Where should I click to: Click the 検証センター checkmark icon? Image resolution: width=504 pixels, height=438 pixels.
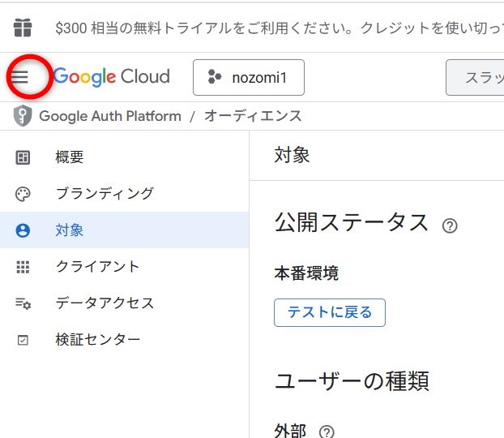point(23,340)
